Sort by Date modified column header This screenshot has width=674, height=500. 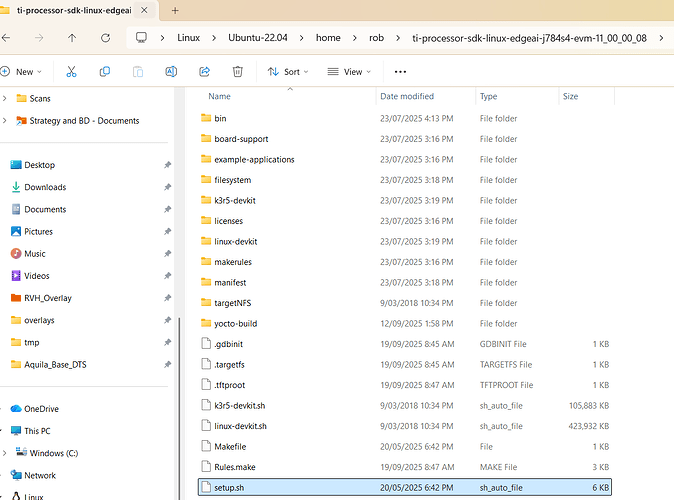click(407, 96)
